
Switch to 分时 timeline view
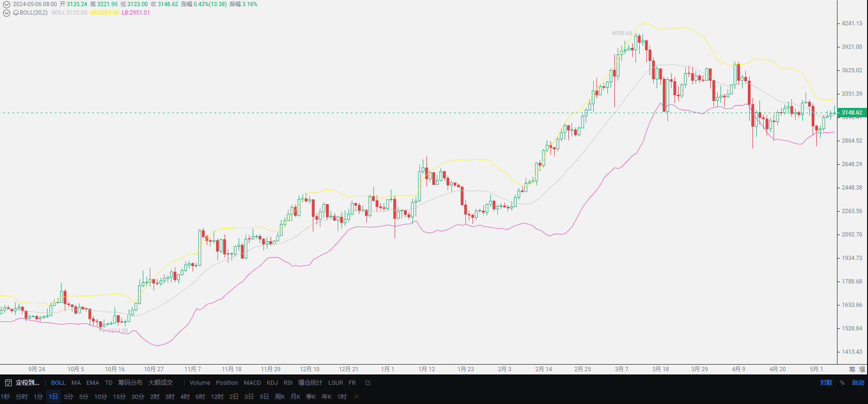pyautogui.click(x=22, y=397)
